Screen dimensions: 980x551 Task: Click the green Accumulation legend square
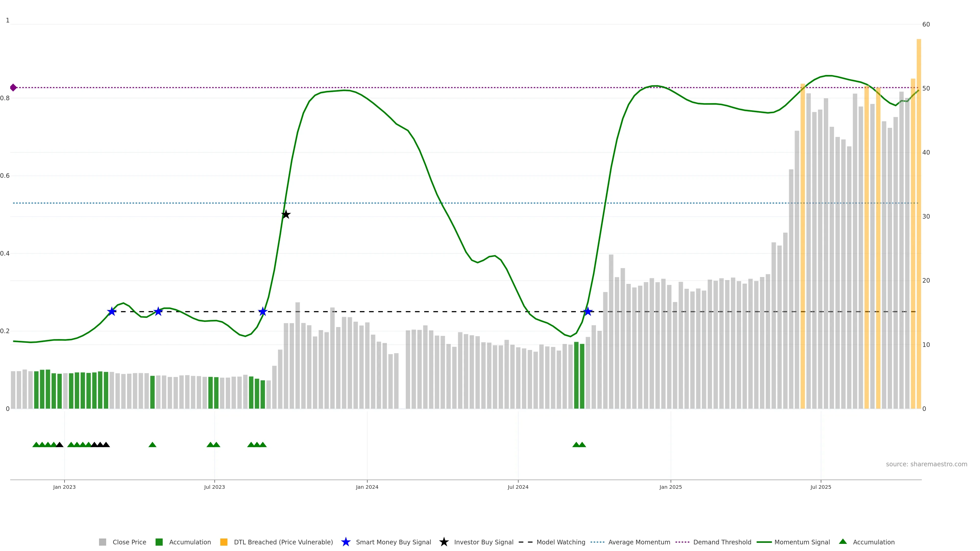point(159,542)
